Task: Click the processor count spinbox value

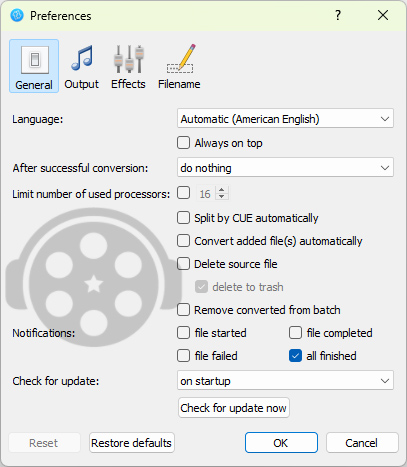Action: tap(205, 194)
